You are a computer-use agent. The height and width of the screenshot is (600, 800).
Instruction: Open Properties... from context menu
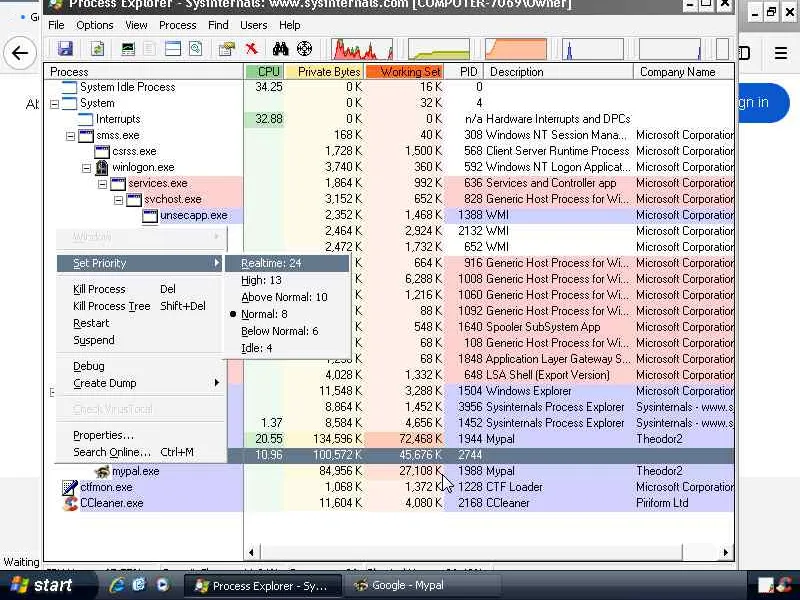point(140,435)
